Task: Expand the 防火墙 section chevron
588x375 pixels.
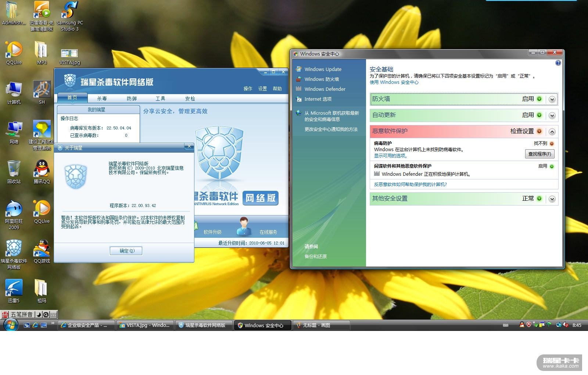Action: pos(552,99)
